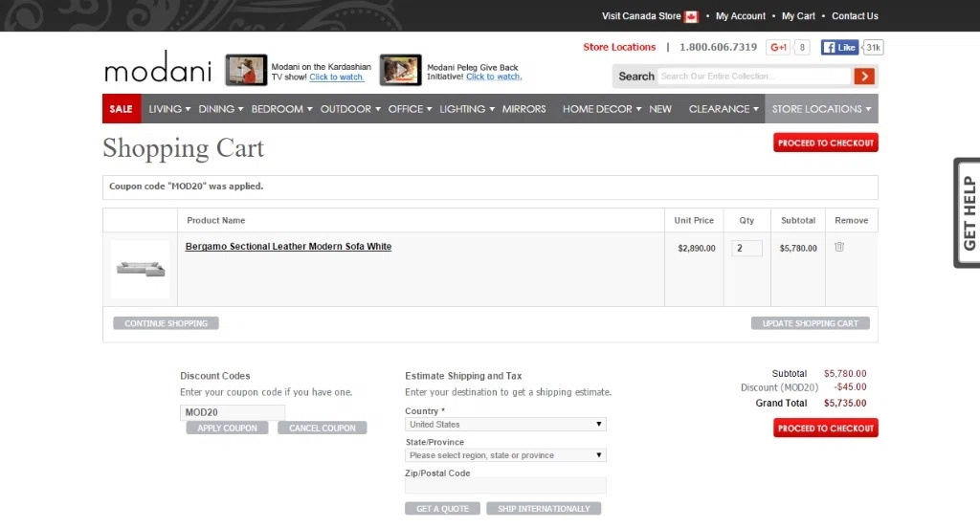Expand the OUTDOOR menu
The height and width of the screenshot is (528, 980).
(350, 109)
